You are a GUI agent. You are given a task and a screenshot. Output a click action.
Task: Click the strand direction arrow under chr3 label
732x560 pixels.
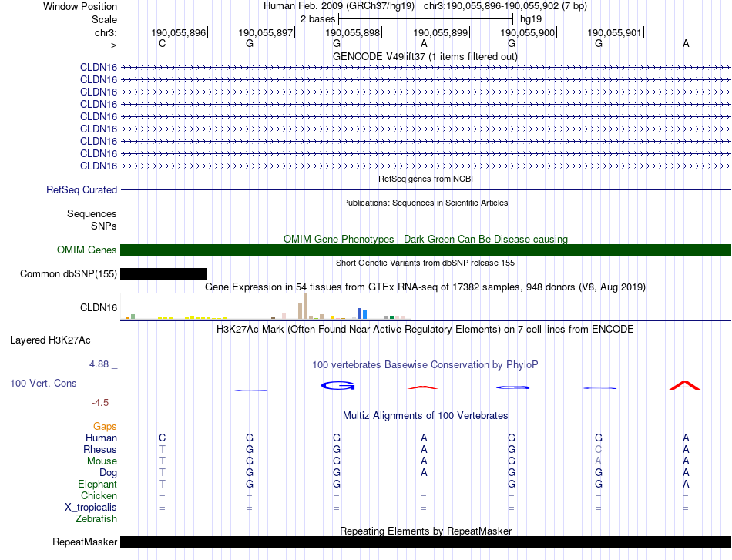click(109, 45)
